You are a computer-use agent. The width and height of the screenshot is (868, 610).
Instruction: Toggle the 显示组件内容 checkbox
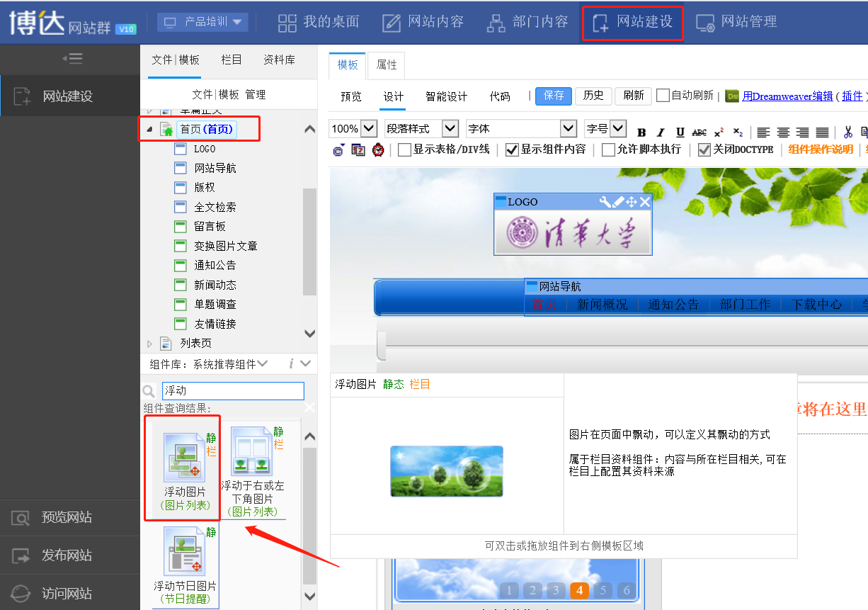pos(512,149)
